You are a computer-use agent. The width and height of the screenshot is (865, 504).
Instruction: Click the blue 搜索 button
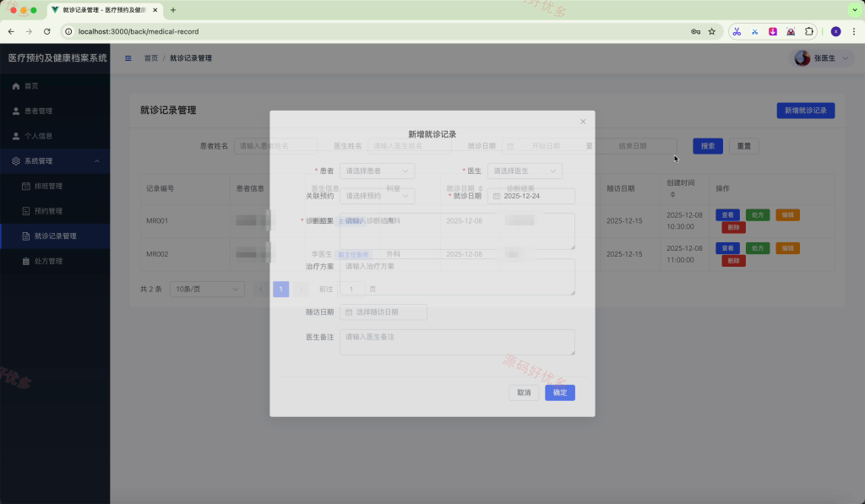click(708, 146)
